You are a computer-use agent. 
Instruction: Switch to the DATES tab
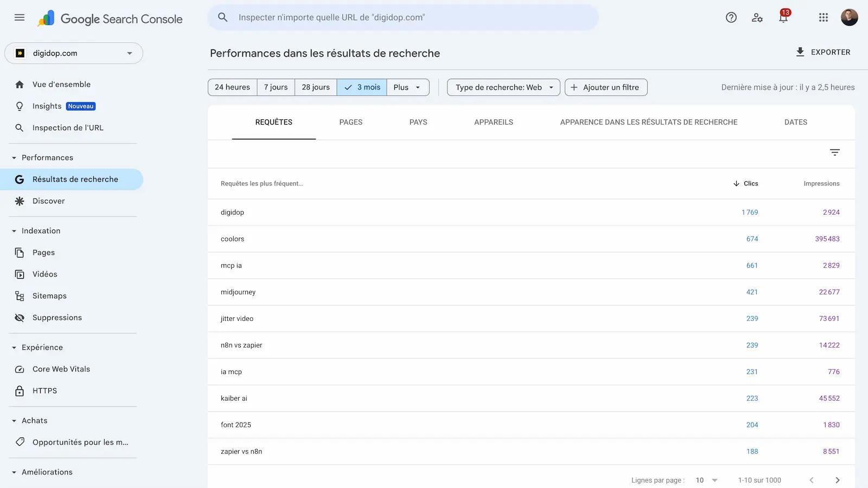click(796, 123)
